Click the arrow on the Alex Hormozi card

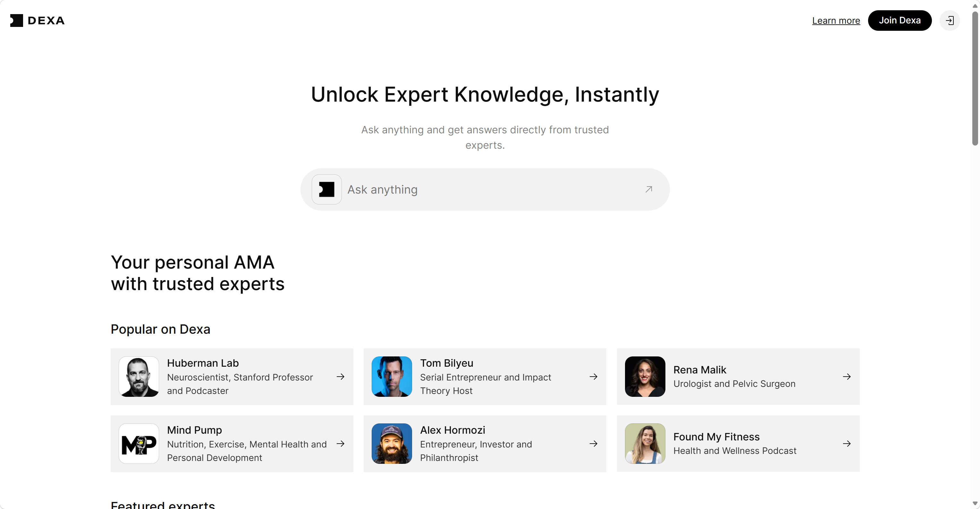pos(594,444)
